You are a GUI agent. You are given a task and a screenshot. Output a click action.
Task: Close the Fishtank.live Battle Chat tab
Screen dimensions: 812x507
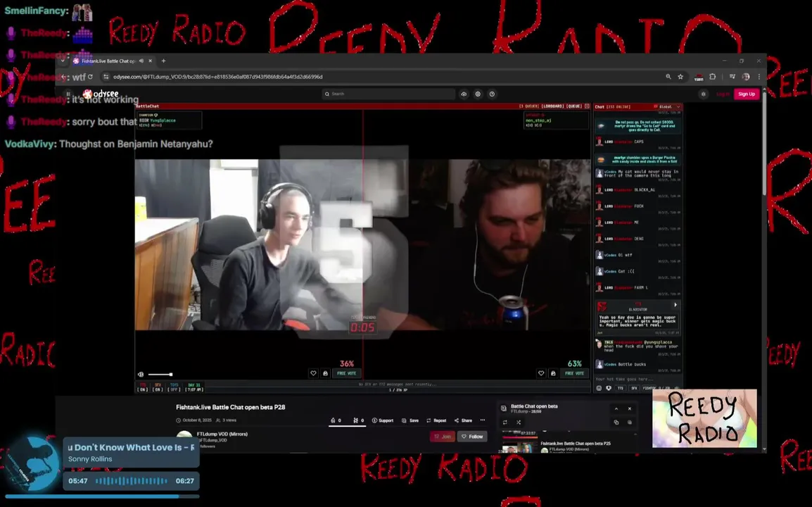(x=150, y=61)
